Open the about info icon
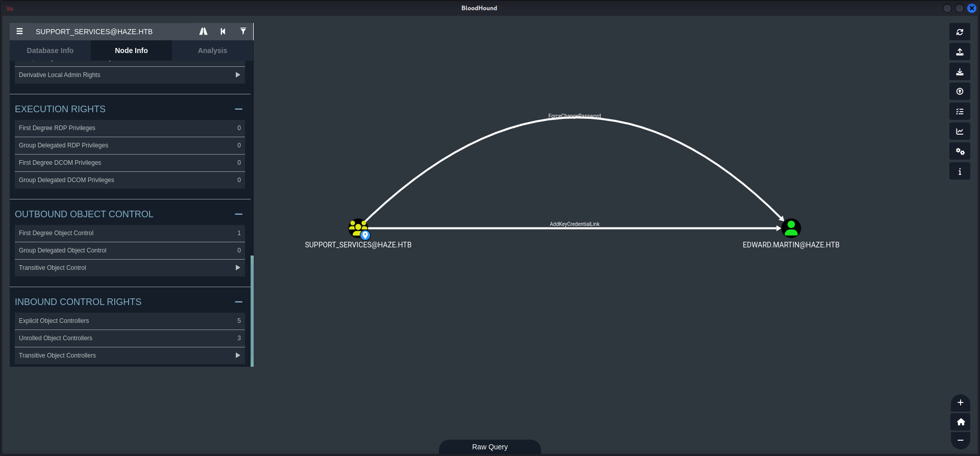Image resolution: width=980 pixels, height=456 pixels. pyautogui.click(x=960, y=171)
